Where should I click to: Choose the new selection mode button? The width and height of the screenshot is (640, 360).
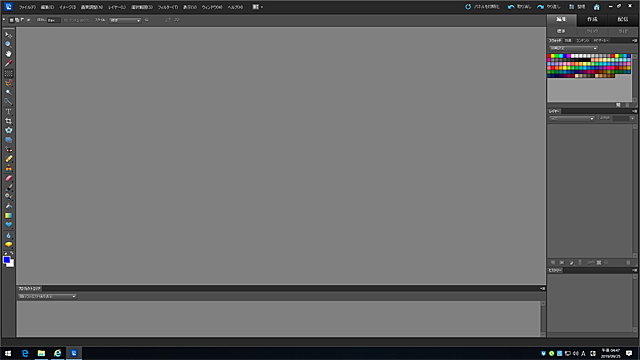coord(11,20)
